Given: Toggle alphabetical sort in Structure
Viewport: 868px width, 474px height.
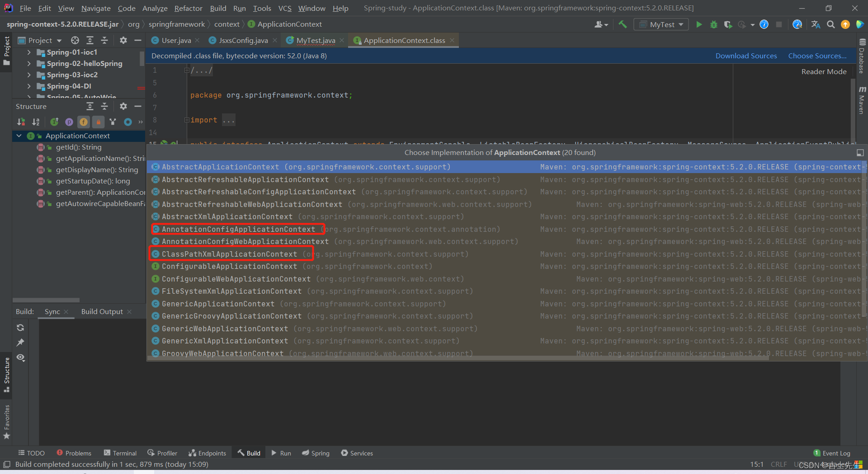Looking at the screenshot, I should (x=36, y=122).
